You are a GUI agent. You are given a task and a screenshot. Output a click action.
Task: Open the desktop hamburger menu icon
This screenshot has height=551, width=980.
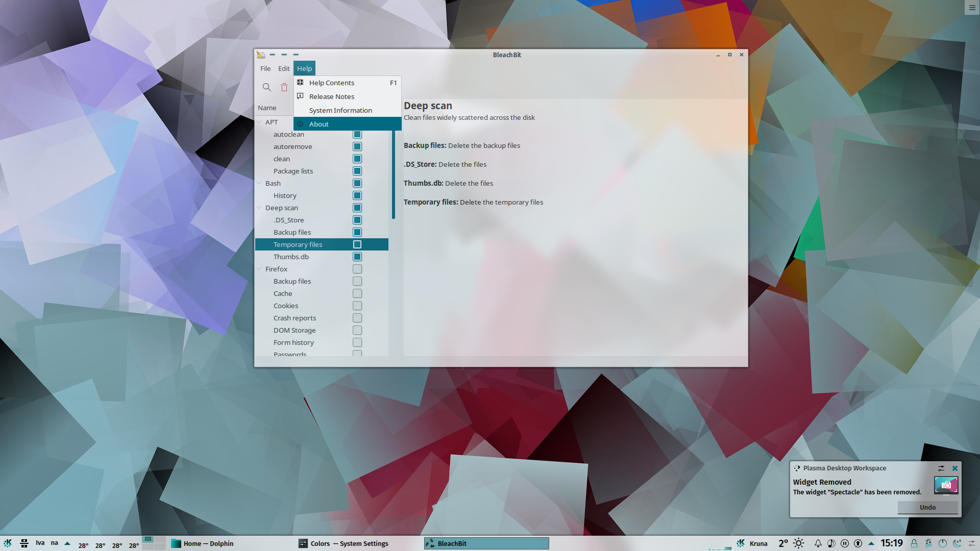click(x=972, y=8)
